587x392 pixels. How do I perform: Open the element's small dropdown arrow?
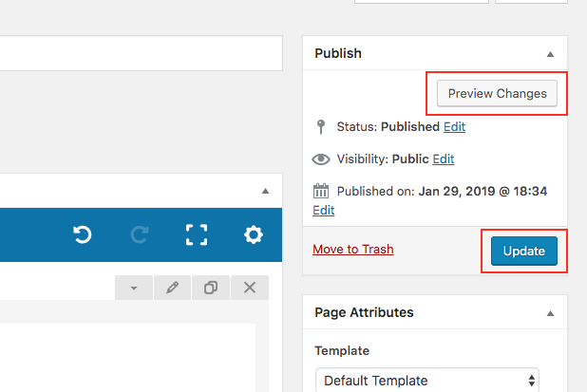[x=134, y=288]
